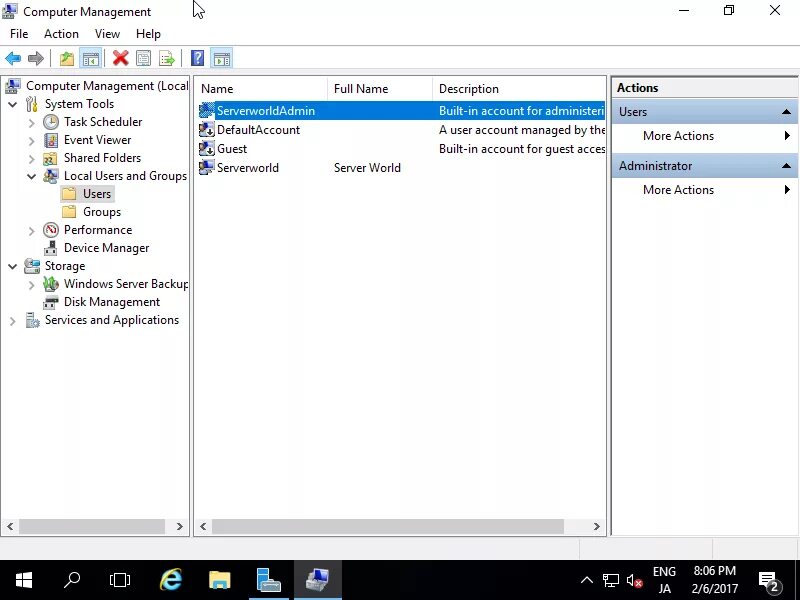The image size is (800, 600).
Task: Expand the Task Scheduler node
Action: [32, 123]
